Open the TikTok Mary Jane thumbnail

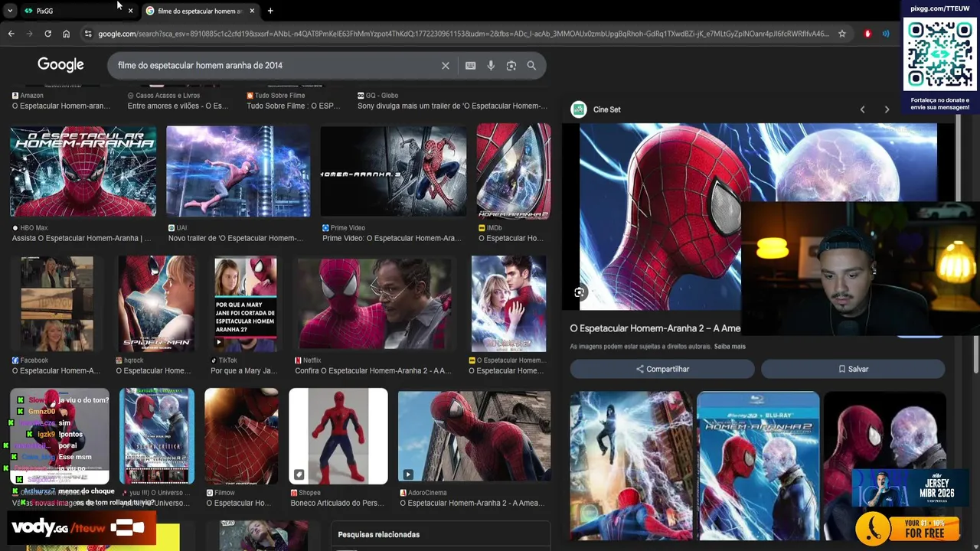pos(246,304)
